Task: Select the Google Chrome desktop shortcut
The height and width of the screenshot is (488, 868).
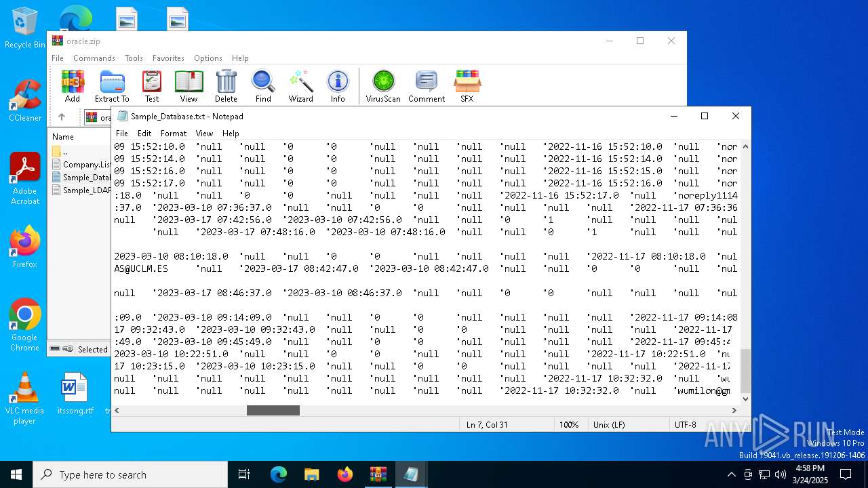Action: [x=24, y=325]
